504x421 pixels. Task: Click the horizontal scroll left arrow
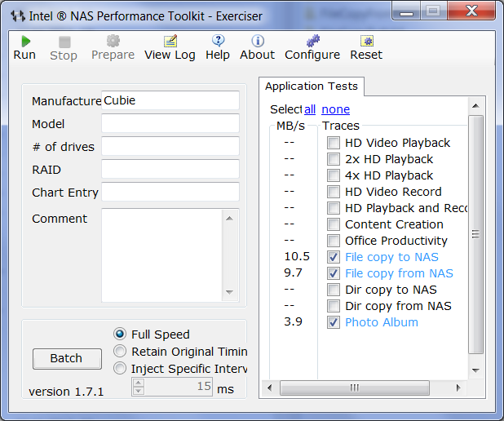[x=269, y=388]
